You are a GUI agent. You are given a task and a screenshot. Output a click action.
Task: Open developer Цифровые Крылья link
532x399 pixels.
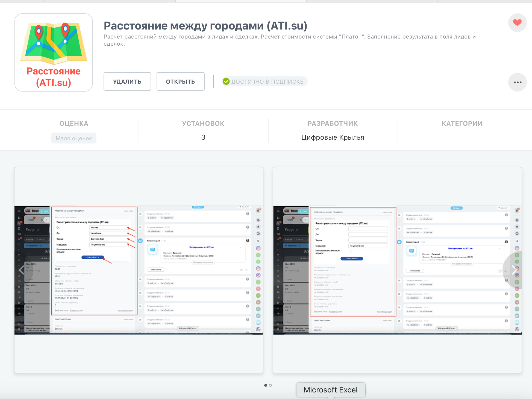point(333,137)
